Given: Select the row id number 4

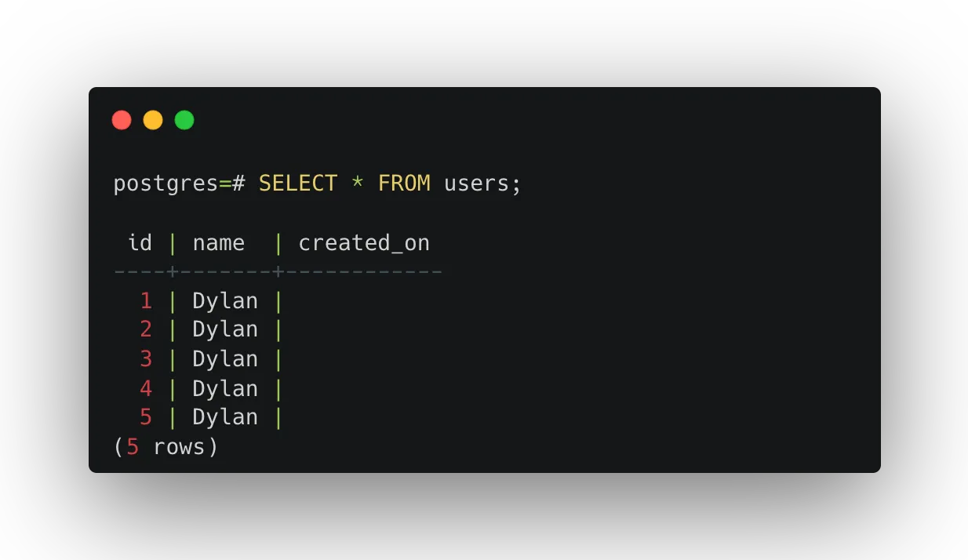Looking at the screenshot, I should pyautogui.click(x=146, y=389).
